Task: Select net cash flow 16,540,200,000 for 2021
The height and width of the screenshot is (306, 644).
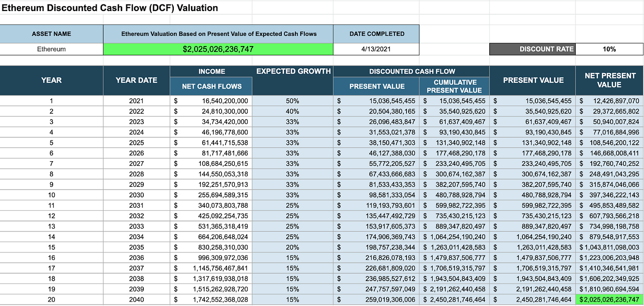Action: coord(211,101)
